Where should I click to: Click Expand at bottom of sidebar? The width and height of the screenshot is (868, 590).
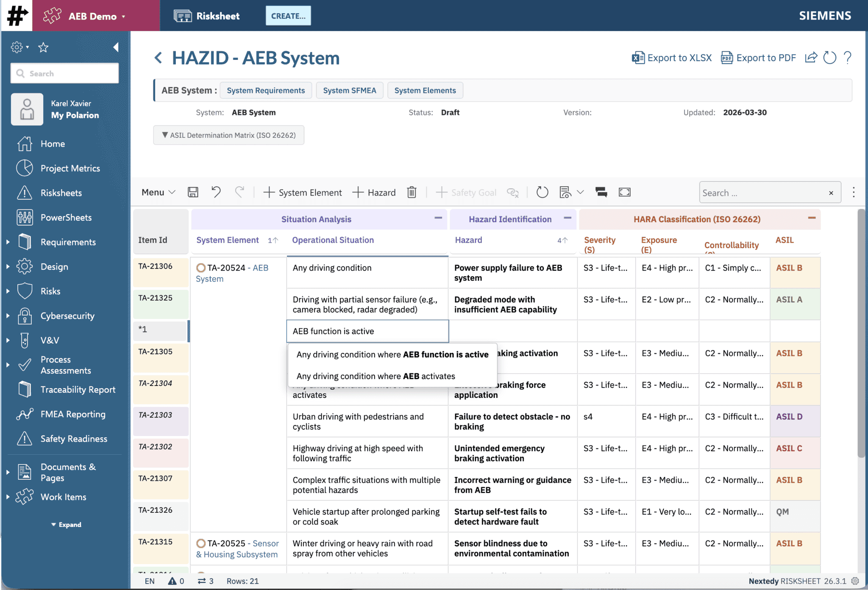pos(66,525)
